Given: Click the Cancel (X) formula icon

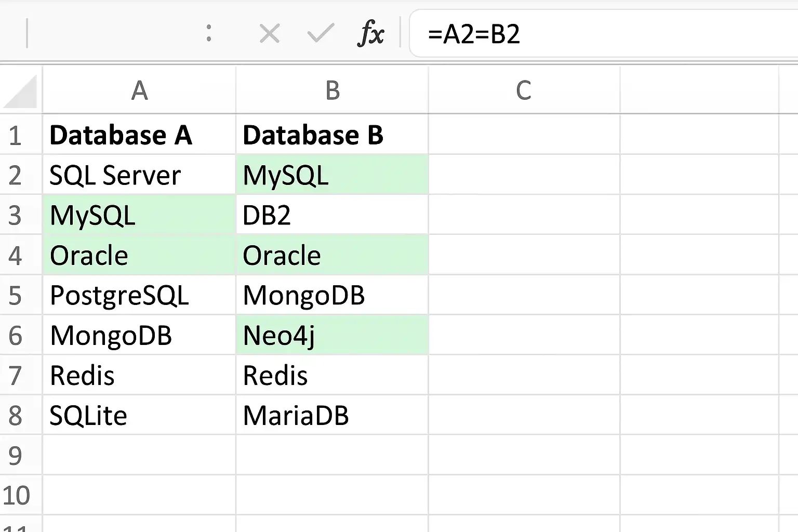Looking at the screenshot, I should 269,34.
